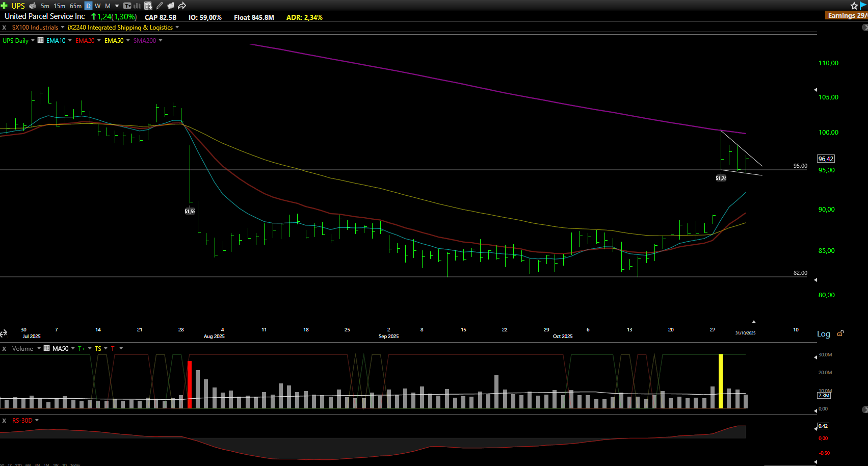
Task: Switch to the 15m timeframe
Action: 60,6
